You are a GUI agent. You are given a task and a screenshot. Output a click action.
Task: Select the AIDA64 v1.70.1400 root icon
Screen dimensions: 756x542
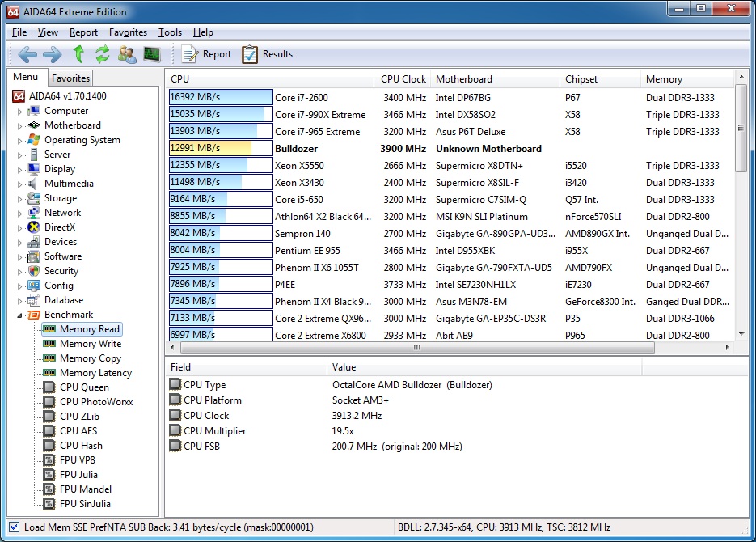pyautogui.click(x=19, y=96)
